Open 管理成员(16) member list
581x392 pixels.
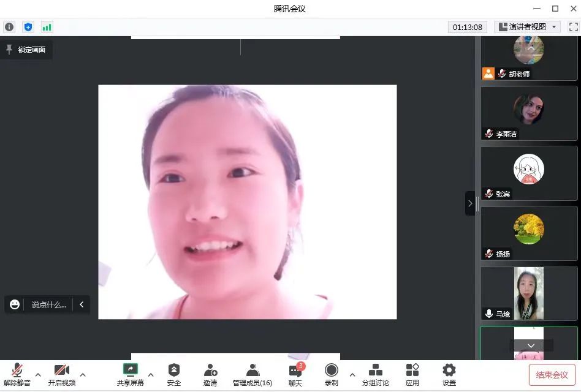[x=252, y=374]
